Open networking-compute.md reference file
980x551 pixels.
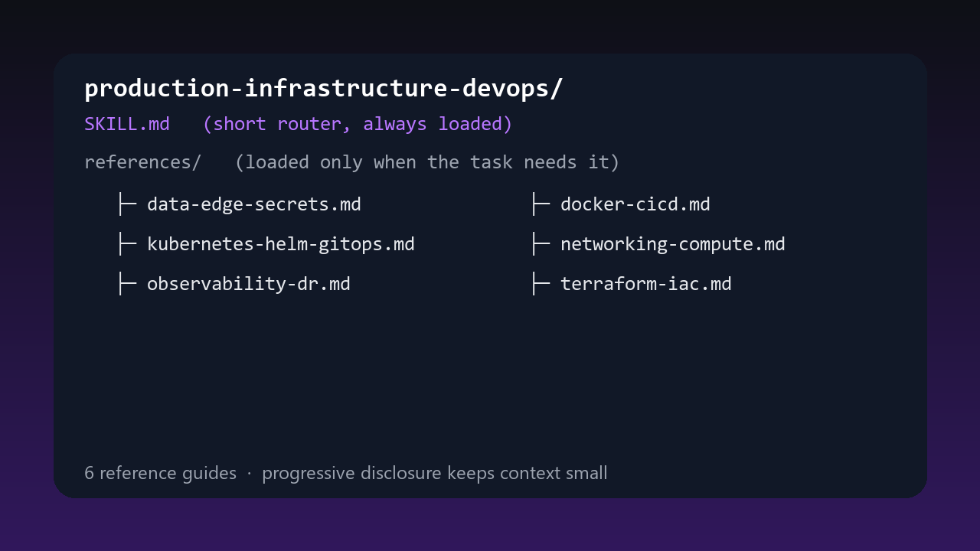coord(672,244)
